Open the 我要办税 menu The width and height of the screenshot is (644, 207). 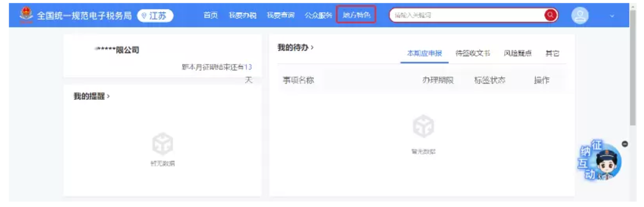point(242,15)
